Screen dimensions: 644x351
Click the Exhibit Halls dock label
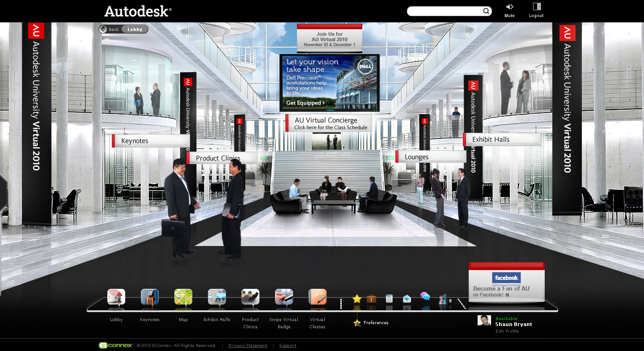tap(217, 319)
